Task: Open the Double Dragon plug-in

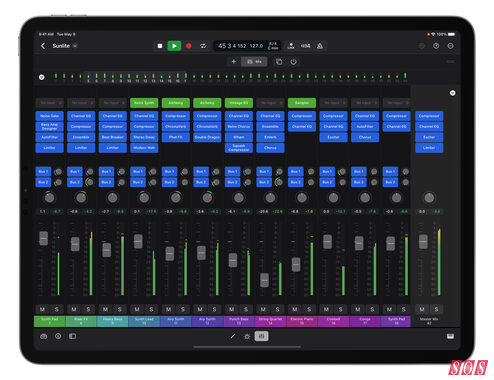Action: (207, 137)
